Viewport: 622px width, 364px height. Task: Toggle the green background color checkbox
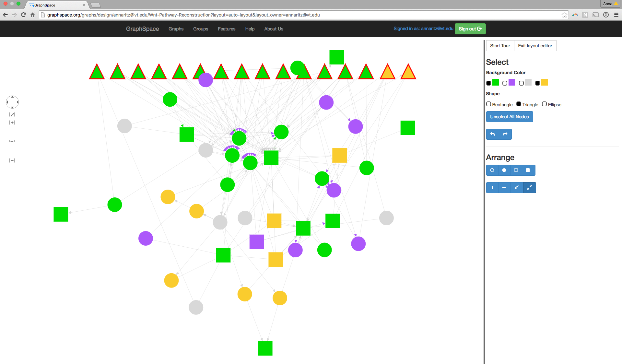[489, 83]
